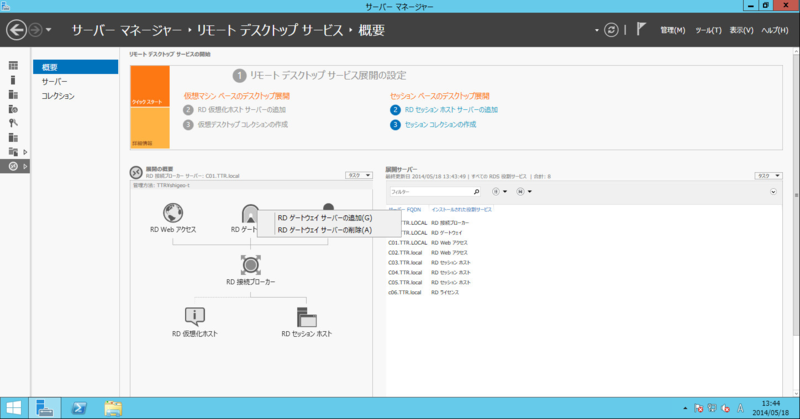Sort by the サーバー FQDN column header

(405, 209)
